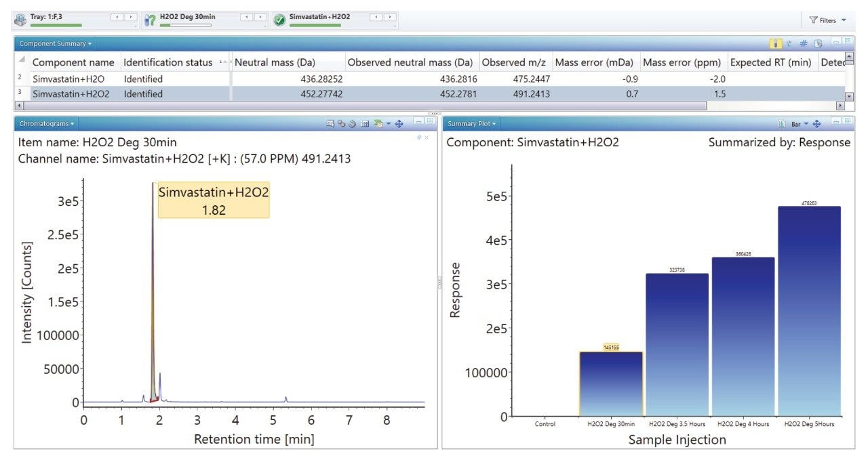The width and height of the screenshot is (868, 462).
Task: Click the hash icon in Component Summary
Action: (x=803, y=43)
